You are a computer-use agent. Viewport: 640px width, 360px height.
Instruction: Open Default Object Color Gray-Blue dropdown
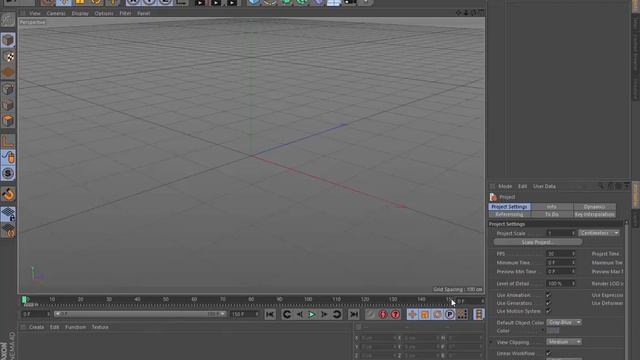coord(564,322)
